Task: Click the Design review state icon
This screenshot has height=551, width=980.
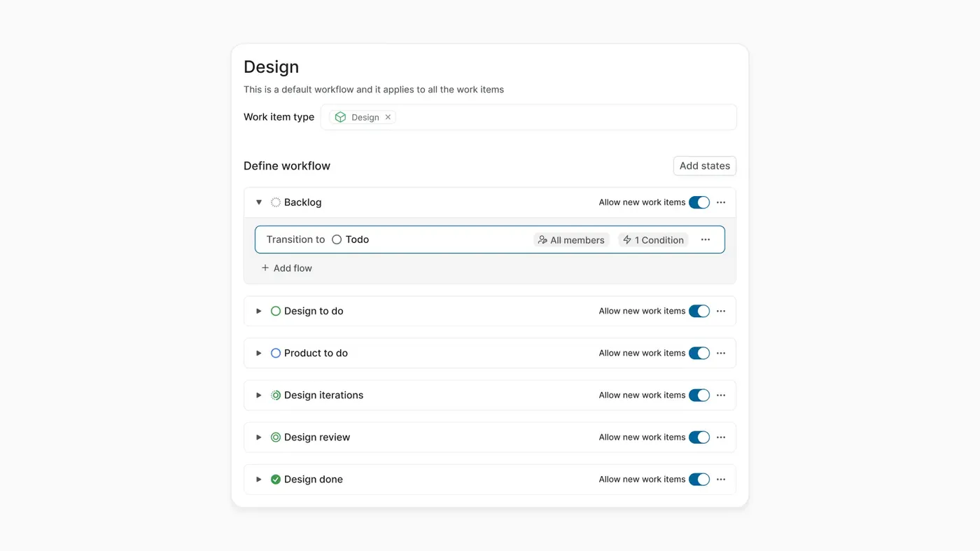Action: pyautogui.click(x=276, y=437)
